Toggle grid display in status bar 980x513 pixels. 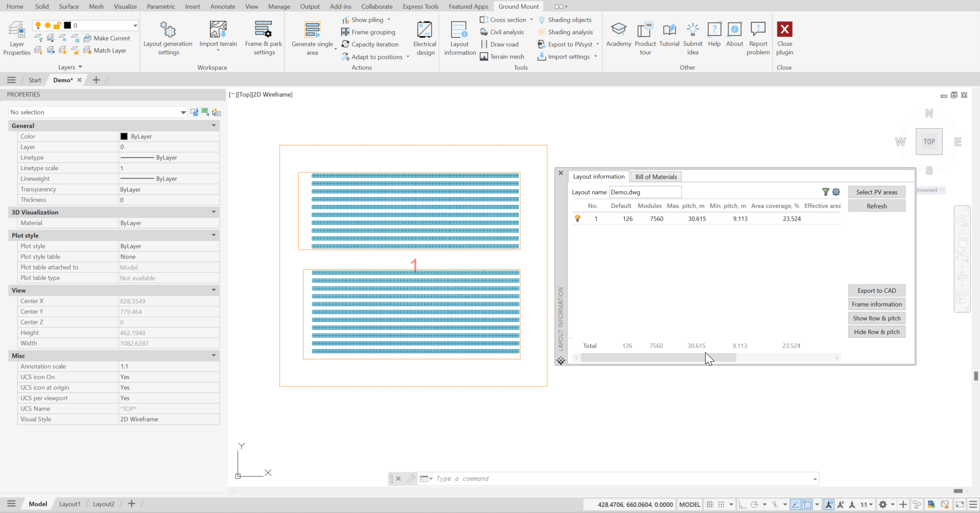(x=710, y=504)
